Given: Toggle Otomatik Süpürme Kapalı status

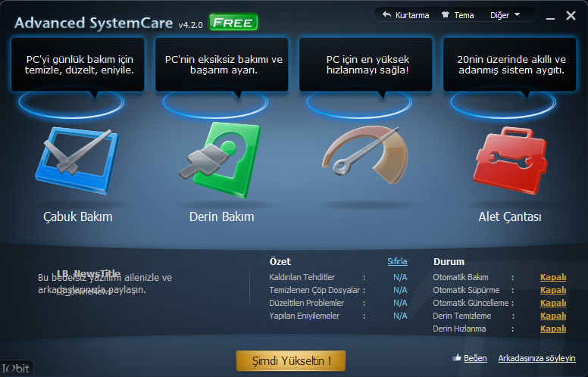Looking at the screenshot, I should click(552, 290).
